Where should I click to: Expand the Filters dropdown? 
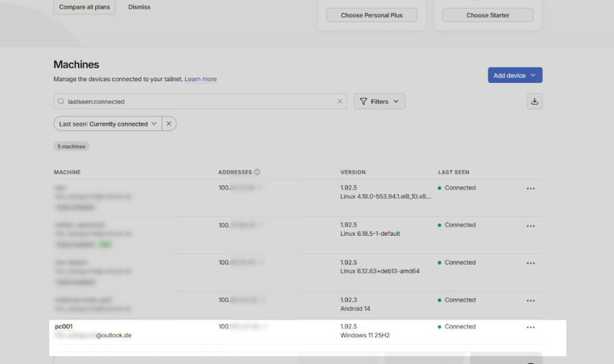pos(380,101)
